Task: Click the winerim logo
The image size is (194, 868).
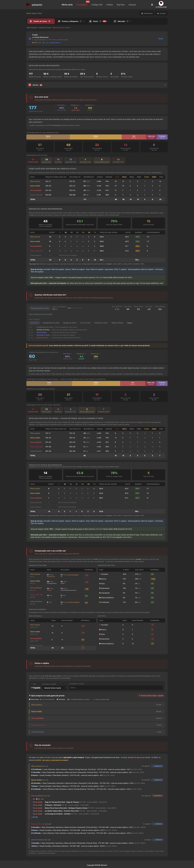Action: click(34, 5)
